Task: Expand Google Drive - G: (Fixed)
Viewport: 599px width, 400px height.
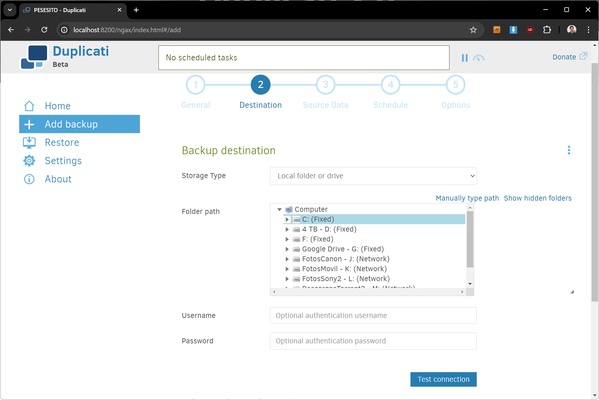Action: click(x=287, y=249)
